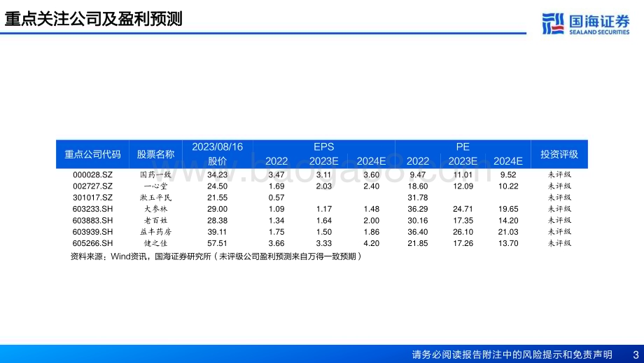The height and width of the screenshot is (363, 644).
Task: Select stock code 002727.SZ
Action: 92,186
